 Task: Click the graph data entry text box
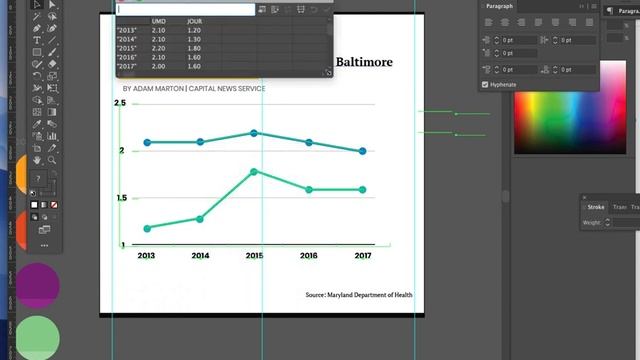[x=186, y=9]
